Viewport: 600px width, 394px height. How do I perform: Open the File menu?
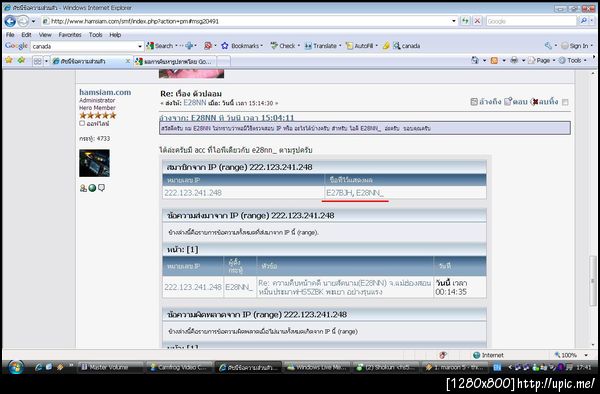[x=10, y=34]
